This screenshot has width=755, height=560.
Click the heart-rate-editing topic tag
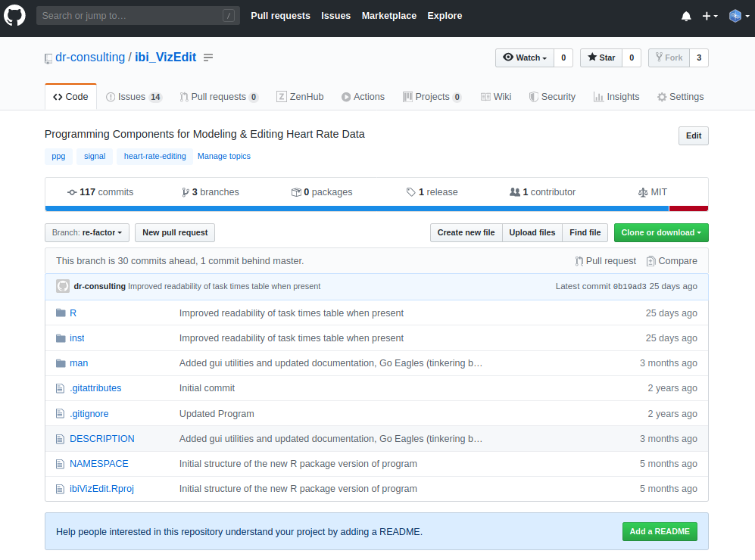point(154,157)
